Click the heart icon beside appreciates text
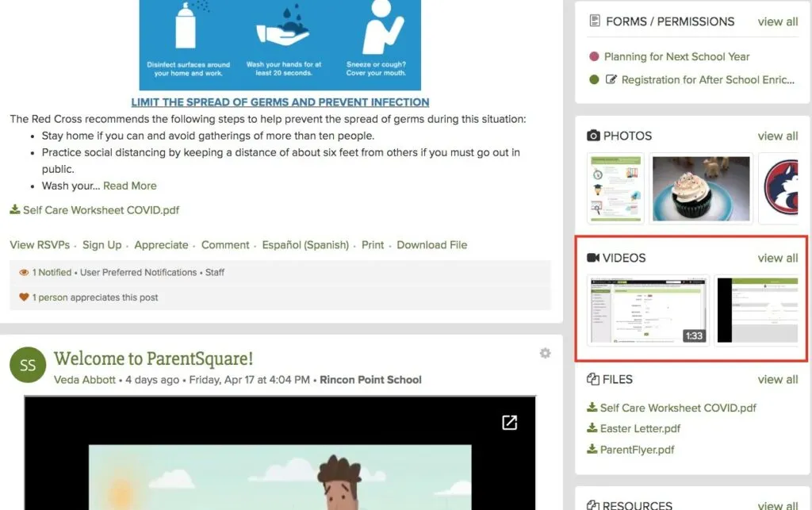Screen dimensions: 812x510 (24, 297)
